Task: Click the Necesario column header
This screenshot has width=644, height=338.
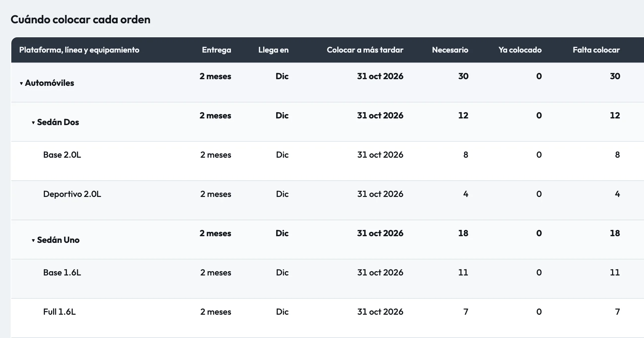Action: click(x=450, y=50)
